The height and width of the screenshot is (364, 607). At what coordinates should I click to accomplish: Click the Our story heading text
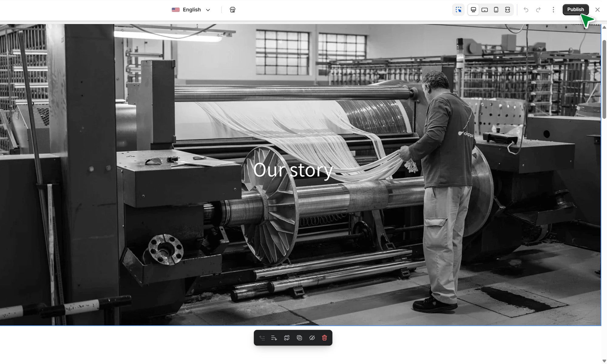click(x=293, y=170)
